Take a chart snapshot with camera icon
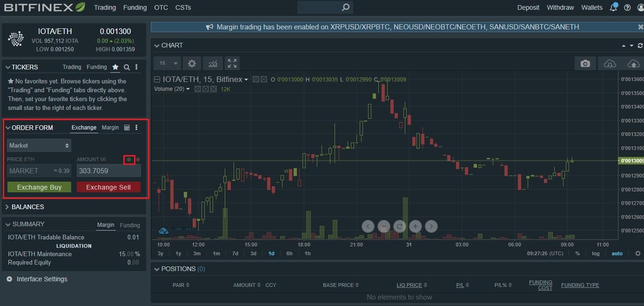644x306 pixels. tap(585, 64)
